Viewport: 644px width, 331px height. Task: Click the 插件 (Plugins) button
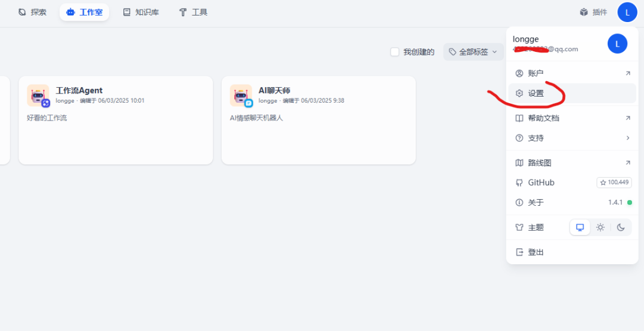click(593, 13)
